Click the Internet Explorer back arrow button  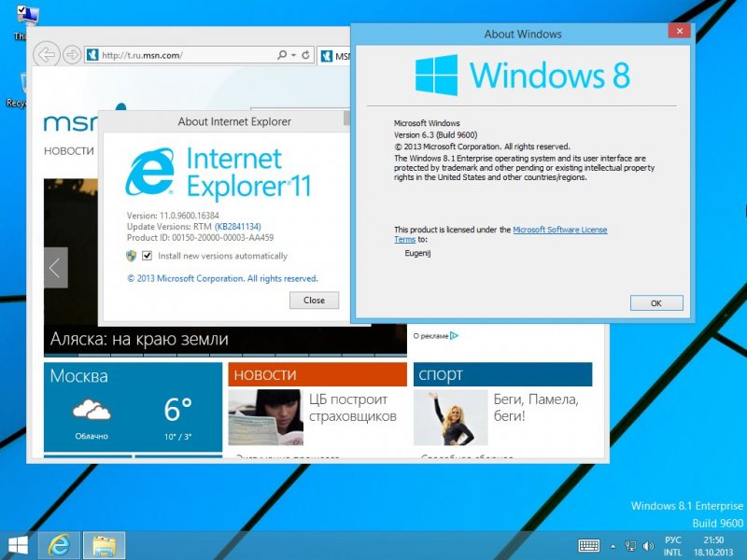[46, 55]
